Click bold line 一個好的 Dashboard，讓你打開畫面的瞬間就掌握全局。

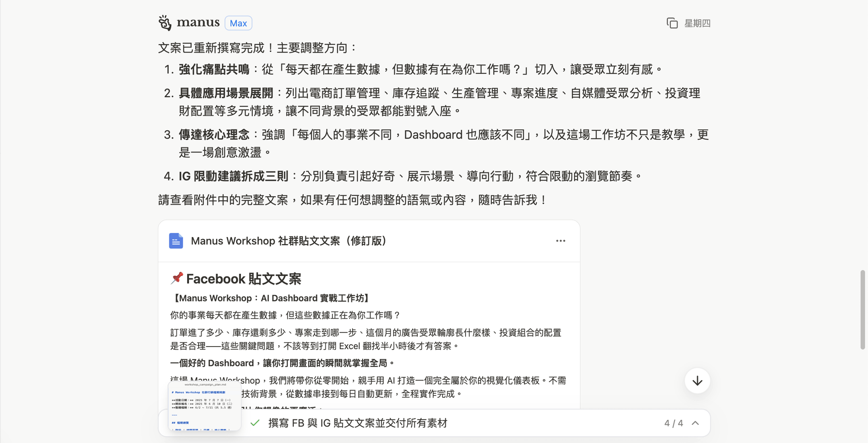pos(283,363)
